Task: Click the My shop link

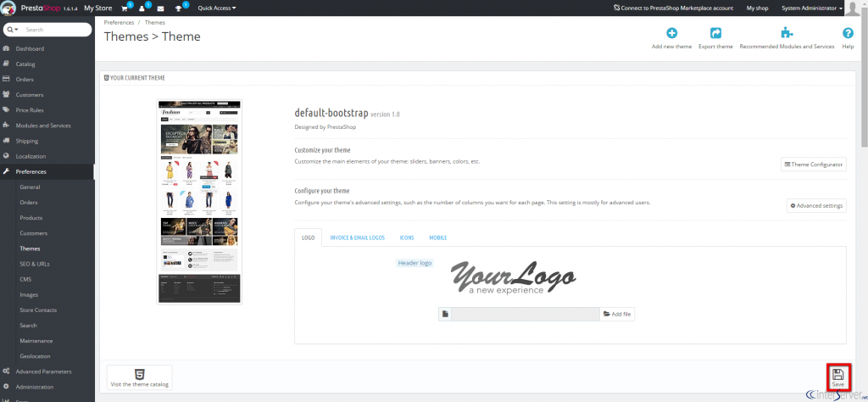Action: click(x=757, y=8)
